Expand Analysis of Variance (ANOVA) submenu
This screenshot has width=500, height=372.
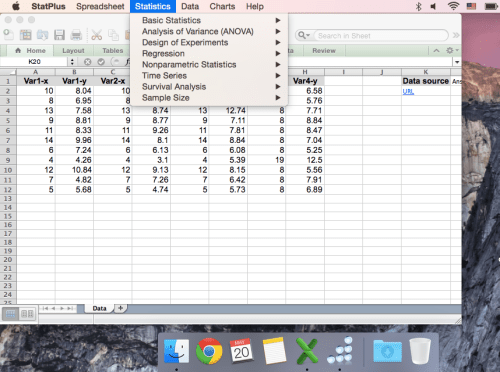tap(209, 31)
